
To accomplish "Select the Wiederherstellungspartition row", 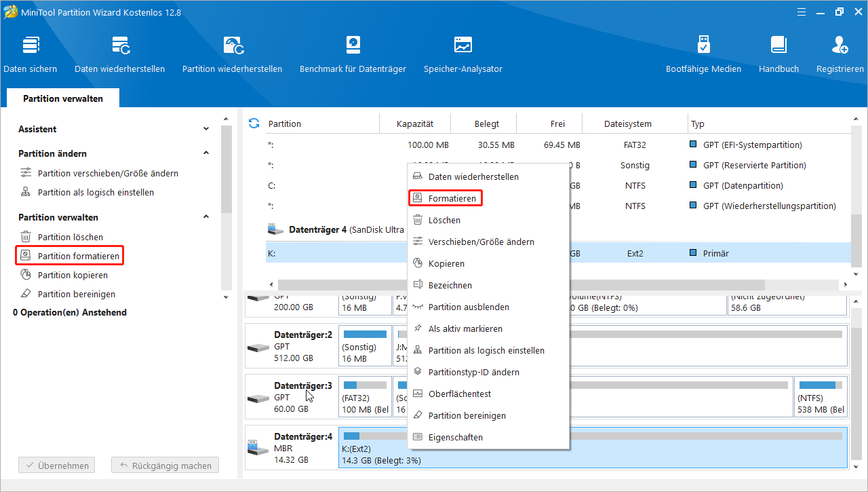I will coord(558,206).
